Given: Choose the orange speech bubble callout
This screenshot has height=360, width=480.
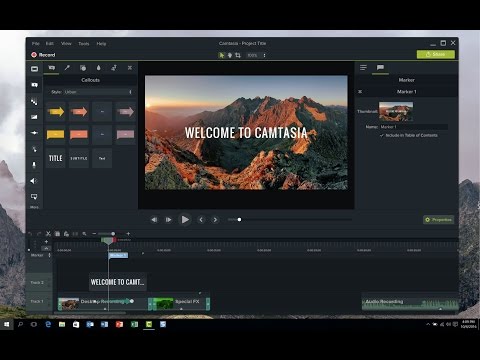Looking at the screenshot, I should tap(79, 134).
